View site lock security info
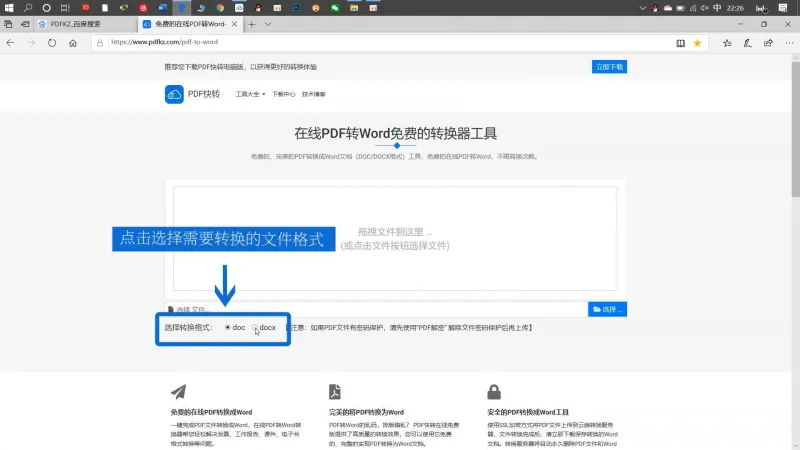 pos(100,43)
